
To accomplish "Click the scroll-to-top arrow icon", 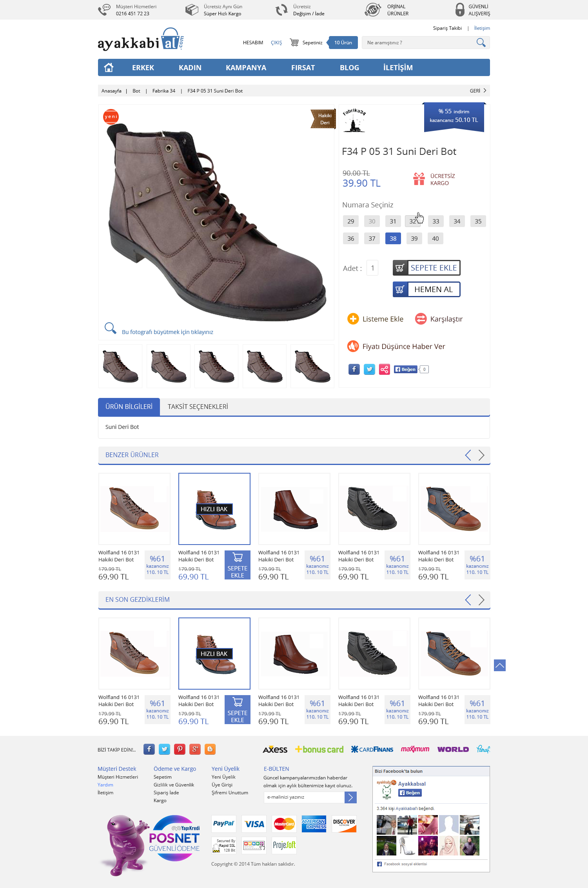I will coord(499,665).
